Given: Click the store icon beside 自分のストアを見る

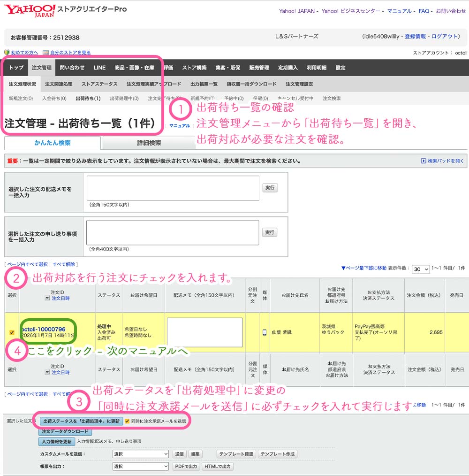Looking at the screenshot, I should click(x=45, y=53).
